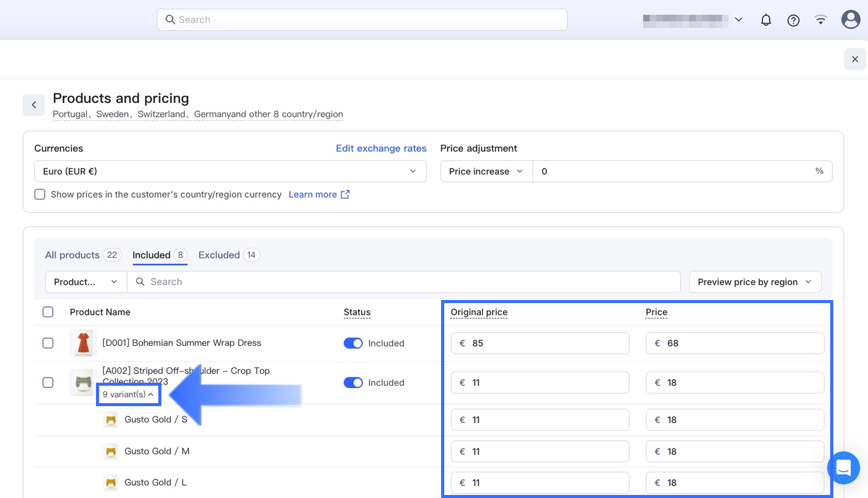Close the panel with the X icon
Screen dimensions: 868x498
855,59
